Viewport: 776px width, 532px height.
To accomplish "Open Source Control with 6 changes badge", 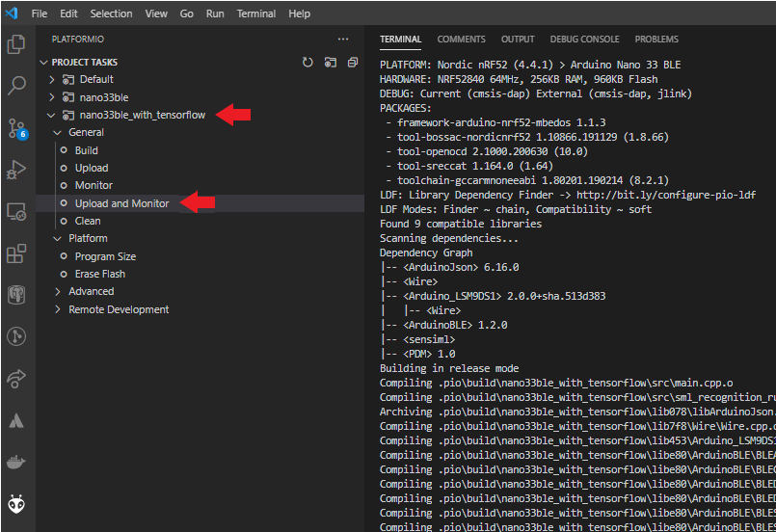I will coord(16,128).
